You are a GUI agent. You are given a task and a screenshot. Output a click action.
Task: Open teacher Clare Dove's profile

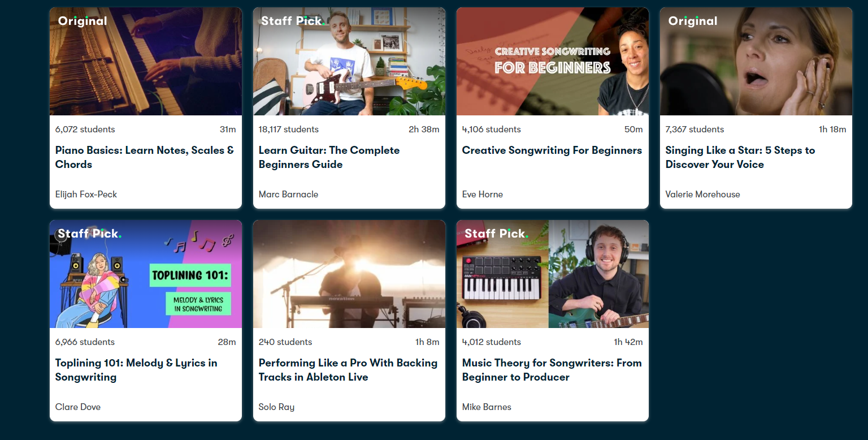tap(78, 407)
